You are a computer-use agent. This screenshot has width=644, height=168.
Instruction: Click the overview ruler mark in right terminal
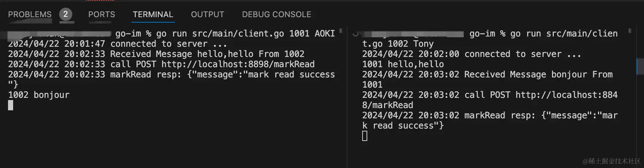pos(630,31)
